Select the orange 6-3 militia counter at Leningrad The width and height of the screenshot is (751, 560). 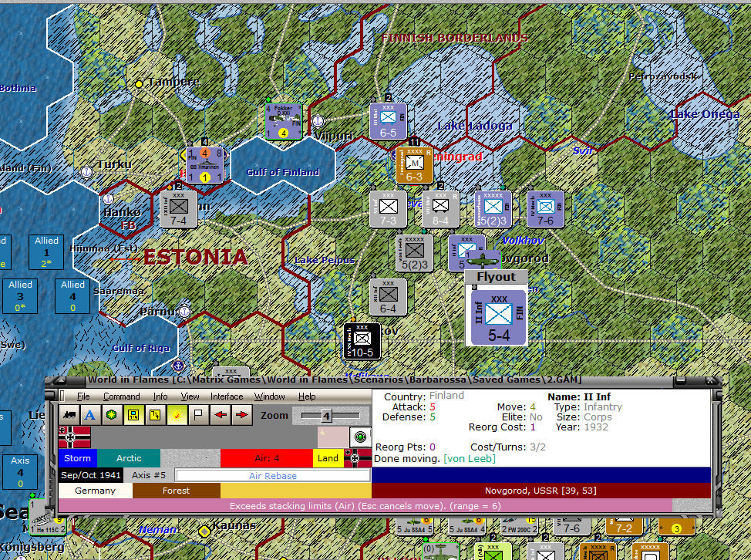pyautogui.click(x=414, y=165)
